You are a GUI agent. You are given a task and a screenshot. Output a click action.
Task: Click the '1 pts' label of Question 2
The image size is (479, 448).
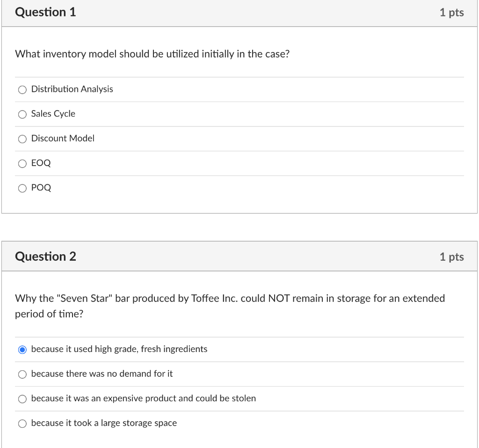451,257
